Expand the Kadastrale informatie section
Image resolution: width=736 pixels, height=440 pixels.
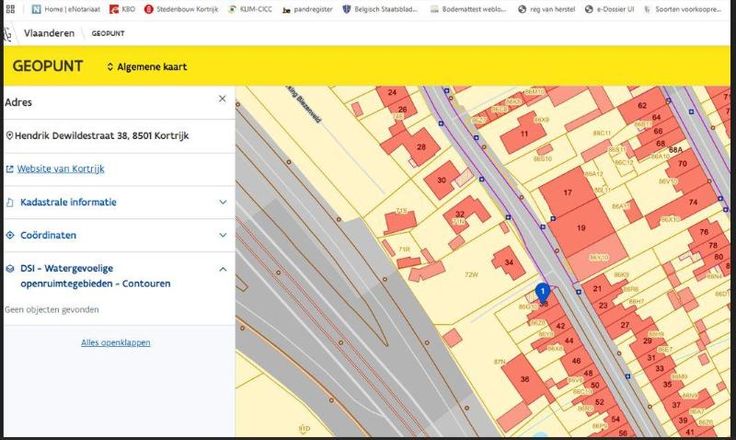coord(222,202)
